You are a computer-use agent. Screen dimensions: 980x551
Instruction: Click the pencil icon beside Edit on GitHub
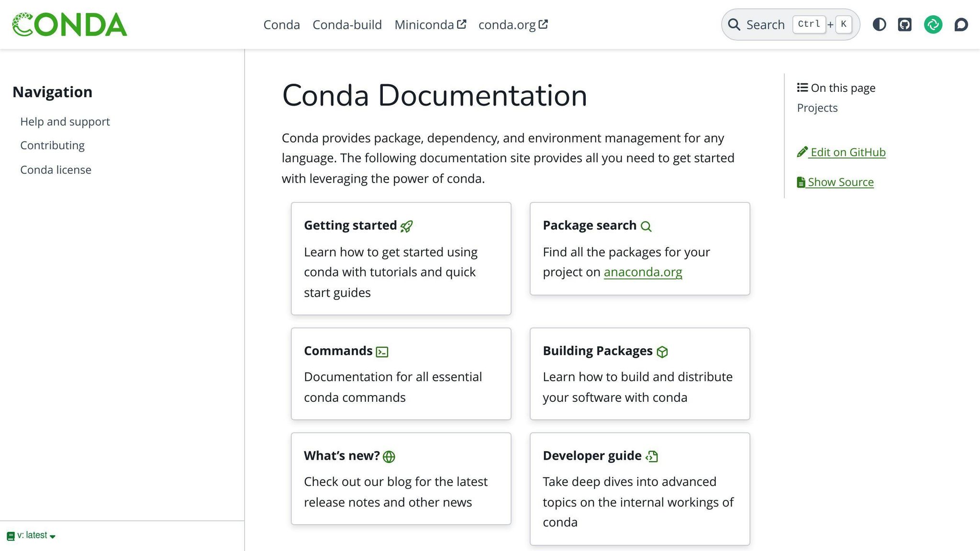coord(802,152)
